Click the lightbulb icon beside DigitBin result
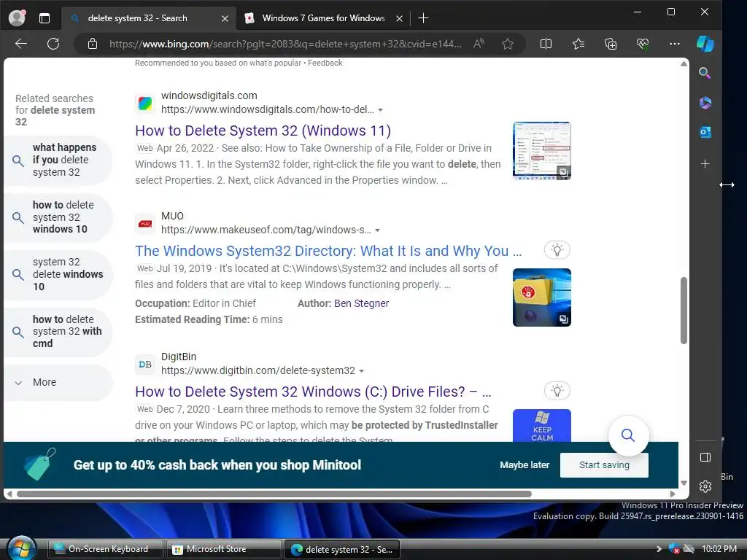Image resolution: width=747 pixels, height=560 pixels. click(557, 391)
